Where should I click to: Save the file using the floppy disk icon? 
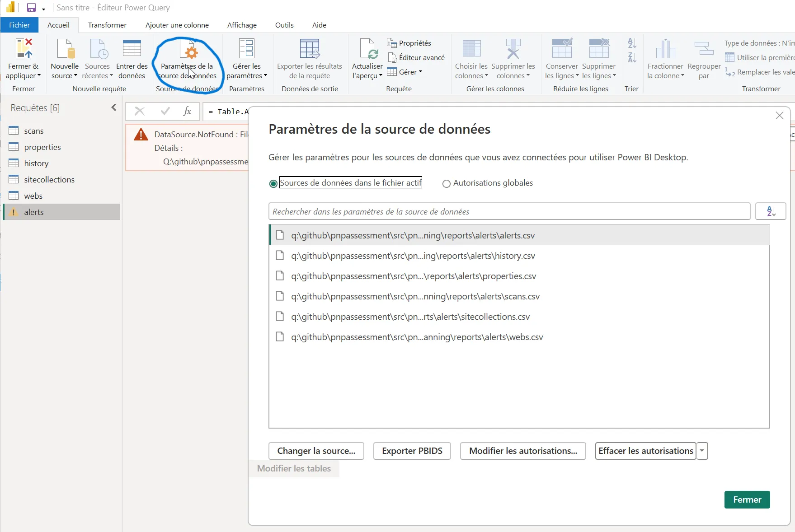31,8
